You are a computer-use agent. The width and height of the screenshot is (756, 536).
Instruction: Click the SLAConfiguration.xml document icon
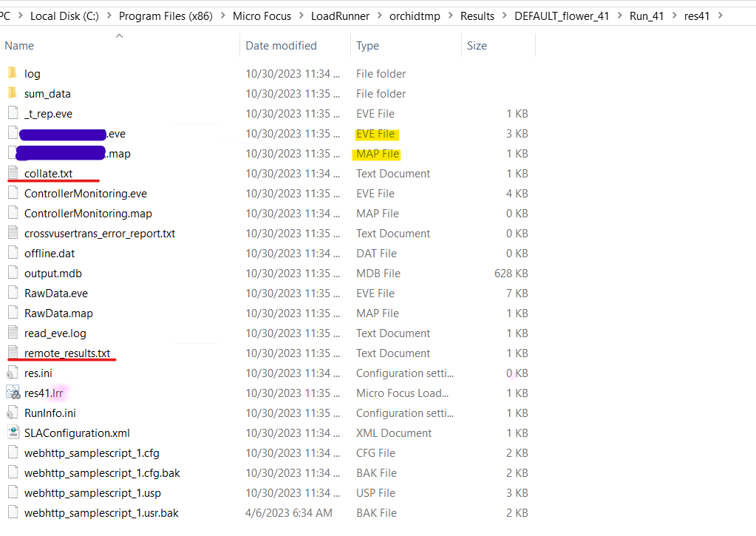[x=13, y=432]
